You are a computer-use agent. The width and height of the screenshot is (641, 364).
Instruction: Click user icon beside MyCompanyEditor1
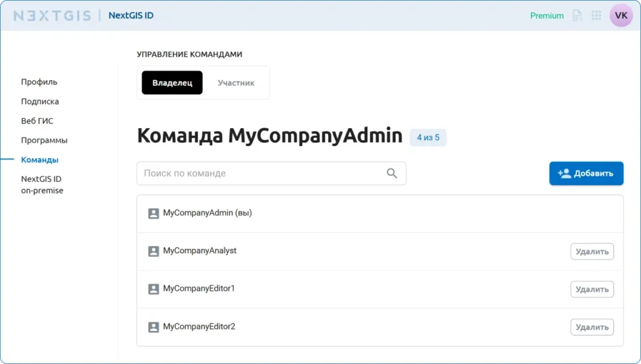tap(153, 289)
